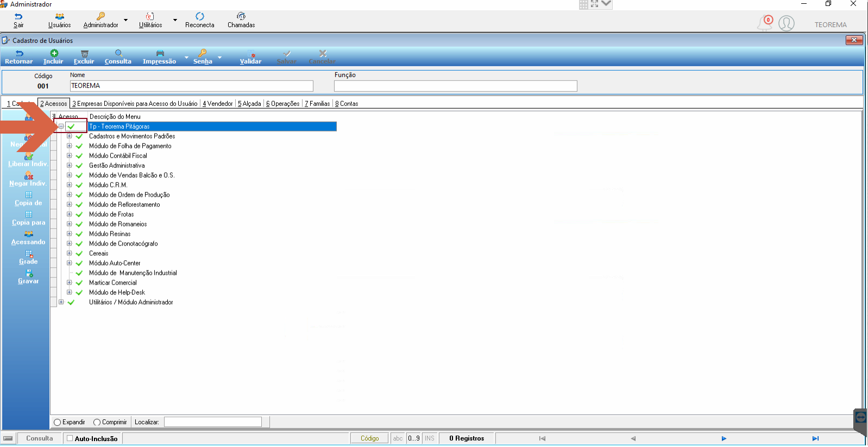This screenshot has width=868, height=447.
Task: Click the Liberar Indiv. sidebar icon
Action: 29,156
